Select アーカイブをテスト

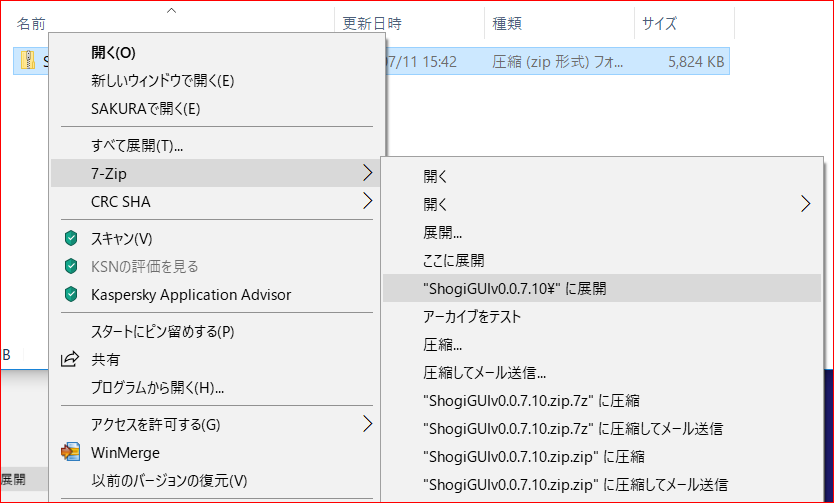[602, 316]
